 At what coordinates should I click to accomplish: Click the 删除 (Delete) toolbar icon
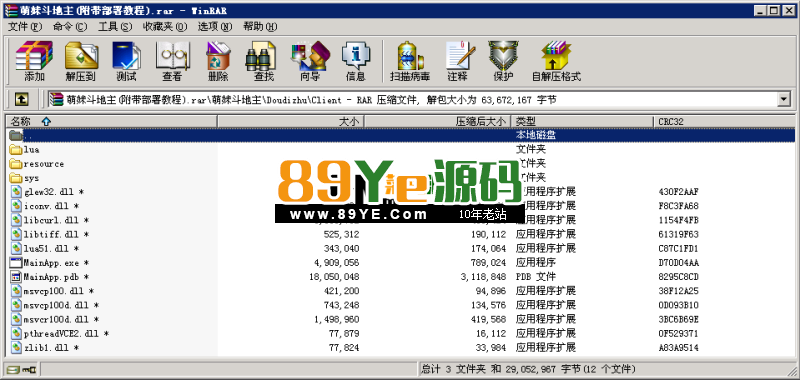coord(218,61)
